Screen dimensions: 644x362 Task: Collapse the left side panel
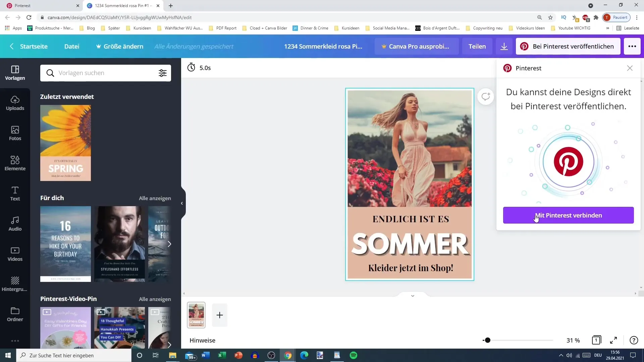(182, 203)
